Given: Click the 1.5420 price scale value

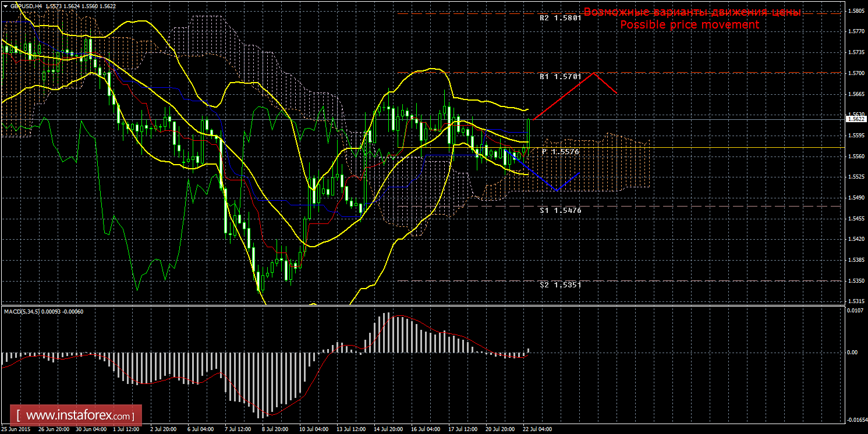Looking at the screenshot, I should (x=856, y=239).
